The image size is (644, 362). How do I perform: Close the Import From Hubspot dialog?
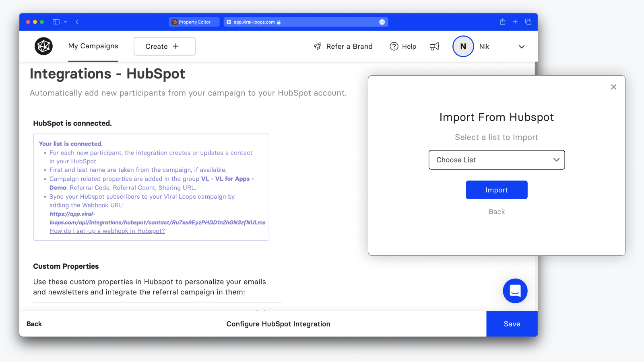click(613, 87)
